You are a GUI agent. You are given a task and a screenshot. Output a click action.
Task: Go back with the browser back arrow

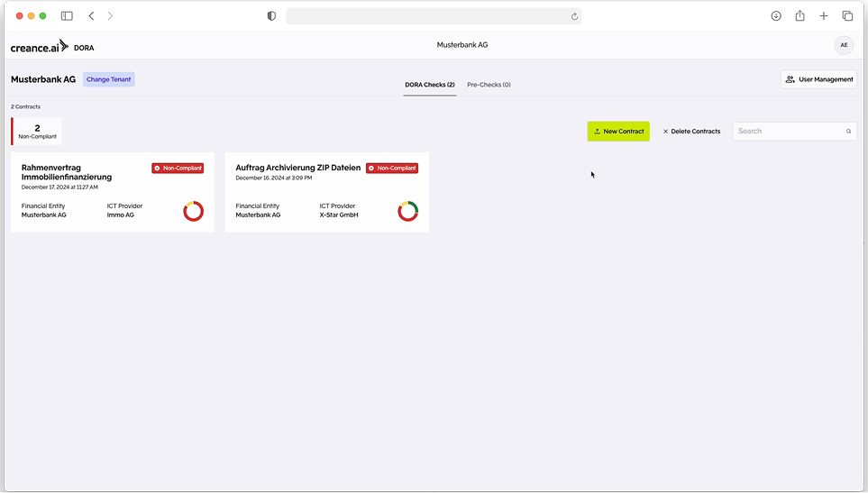pyautogui.click(x=91, y=16)
